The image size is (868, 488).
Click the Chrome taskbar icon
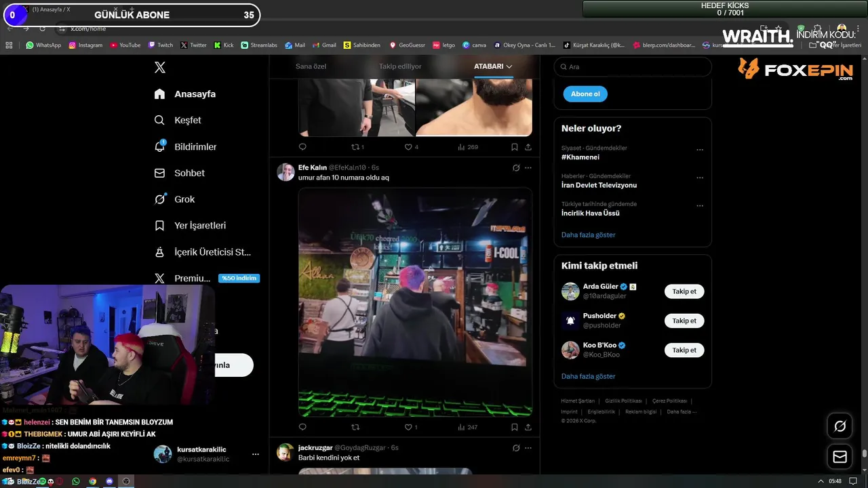click(x=92, y=481)
